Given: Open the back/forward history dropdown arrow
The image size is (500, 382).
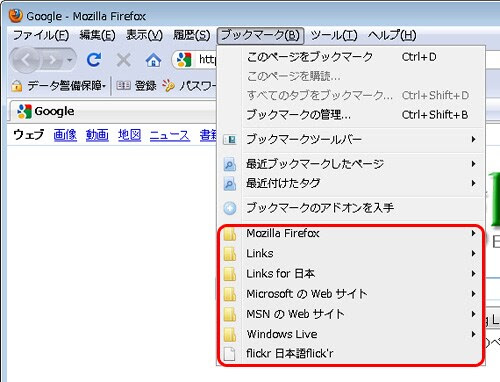Looking at the screenshot, I should [70, 60].
